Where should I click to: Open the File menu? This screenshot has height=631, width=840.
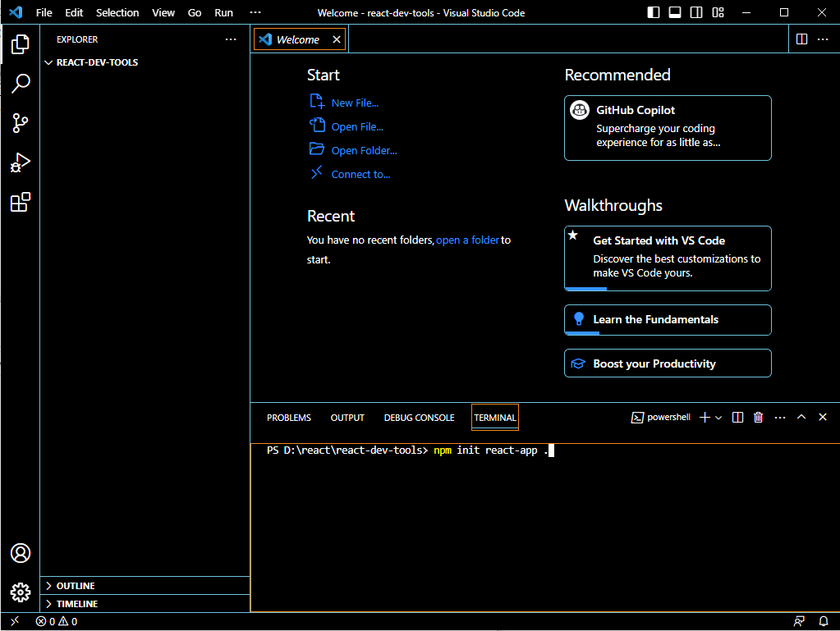(x=44, y=12)
